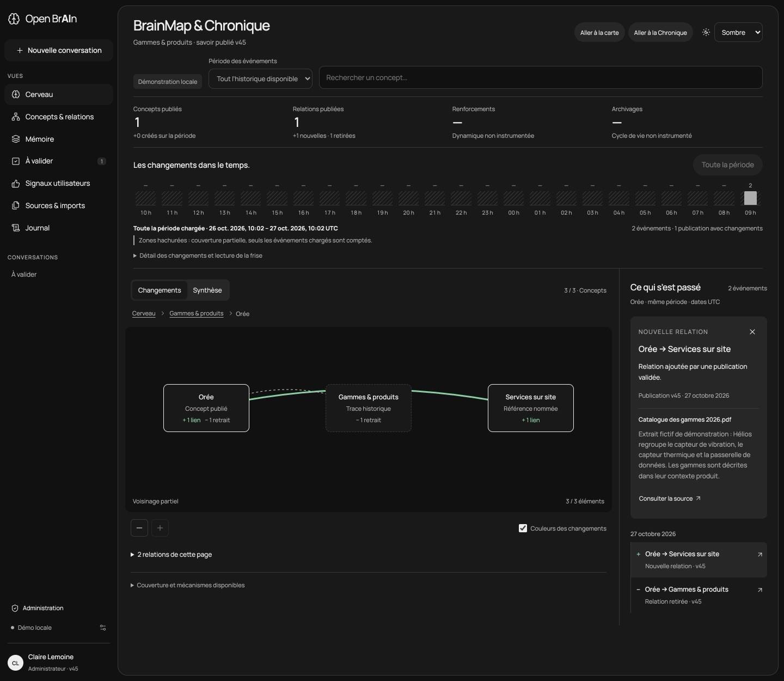Open Concepts & relations view

(59, 117)
